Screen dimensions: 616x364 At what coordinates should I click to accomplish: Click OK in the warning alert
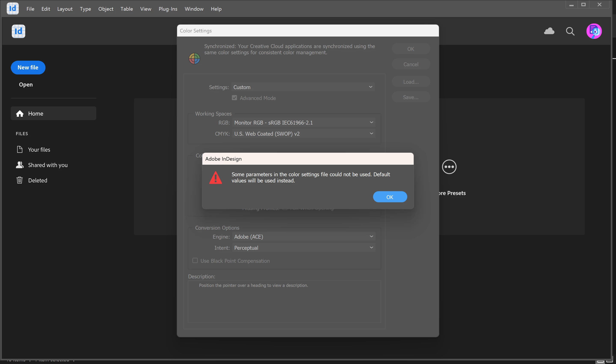pyautogui.click(x=390, y=197)
